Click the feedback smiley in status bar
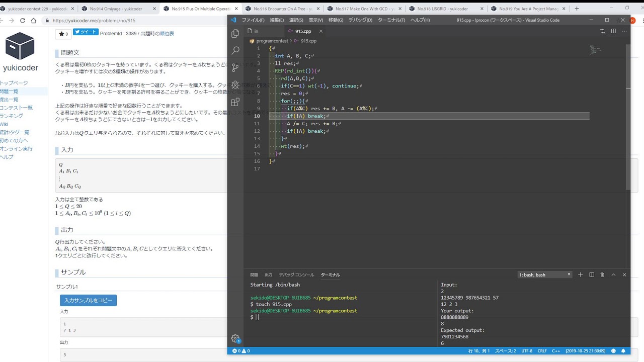The height and width of the screenshot is (362, 644). [x=614, y=351]
